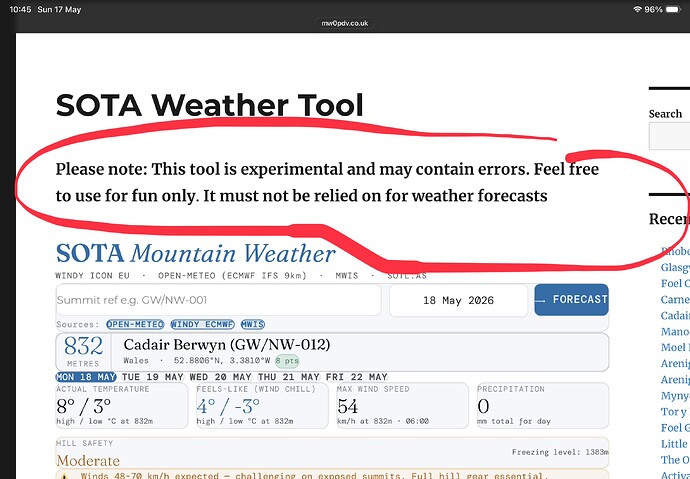Image resolution: width=690 pixels, height=479 pixels.
Task: Open the Moel recent post link
Action: 675,347
